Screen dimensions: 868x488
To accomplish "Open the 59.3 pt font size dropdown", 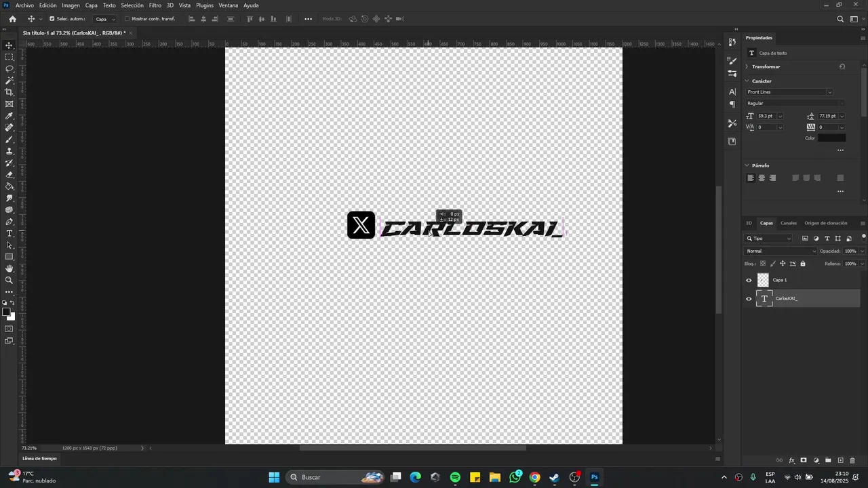I will (x=780, y=117).
